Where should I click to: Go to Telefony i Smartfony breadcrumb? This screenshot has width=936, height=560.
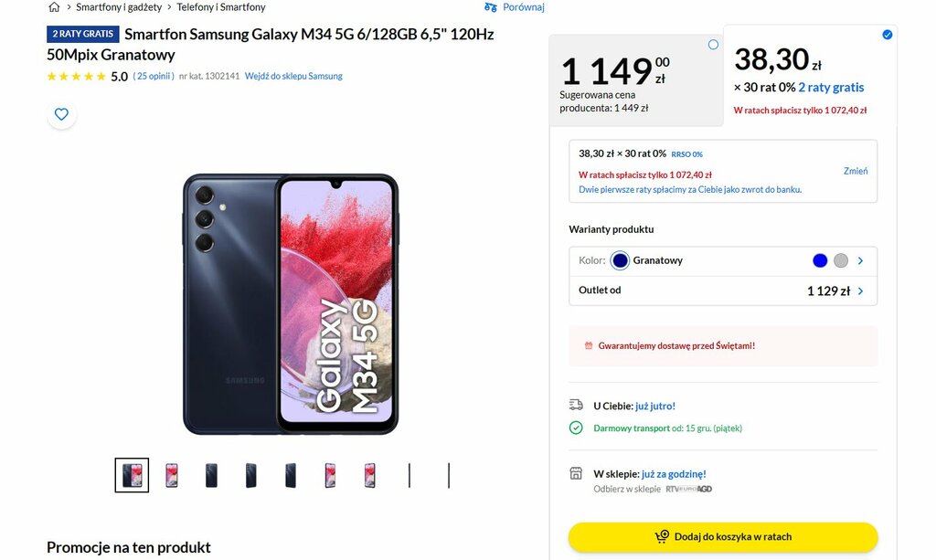(221, 7)
